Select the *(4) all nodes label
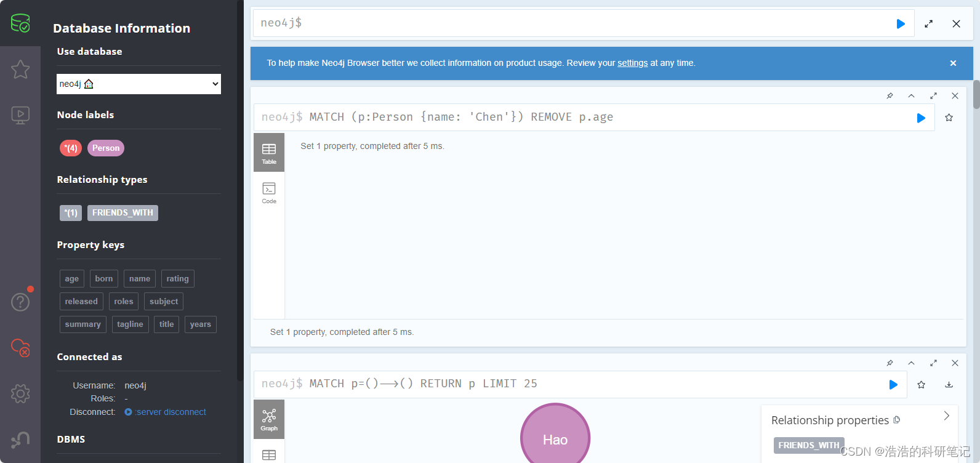980x463 pixels. (x=71, y=148)
